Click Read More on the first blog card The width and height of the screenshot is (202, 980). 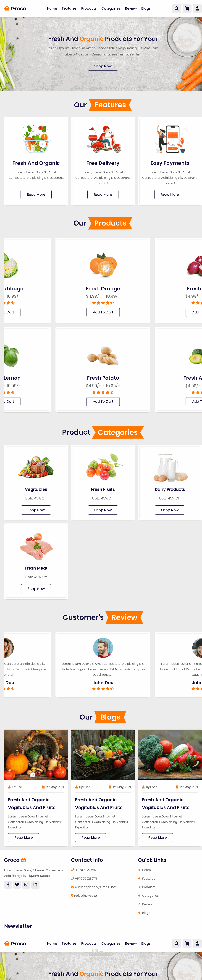coord(23,837)
